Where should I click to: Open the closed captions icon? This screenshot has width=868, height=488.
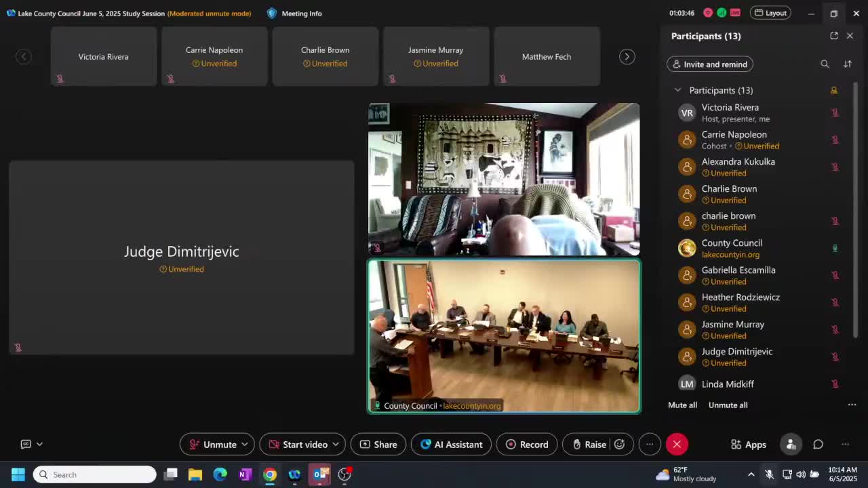coord(26,444)
